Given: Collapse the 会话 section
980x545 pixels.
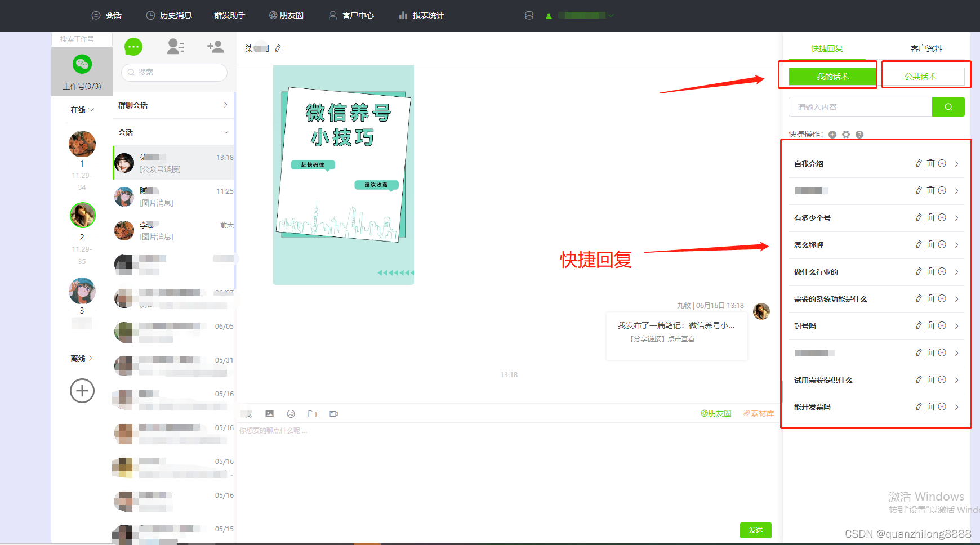Looking at the screenshot, I should pos(173,132).
